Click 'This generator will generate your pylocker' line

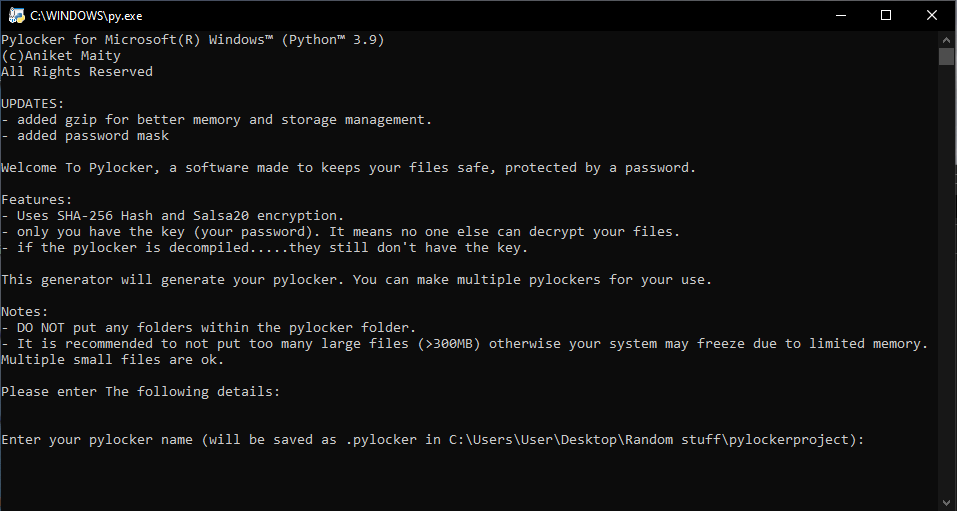pyautogui.click(x=356, y=280)
